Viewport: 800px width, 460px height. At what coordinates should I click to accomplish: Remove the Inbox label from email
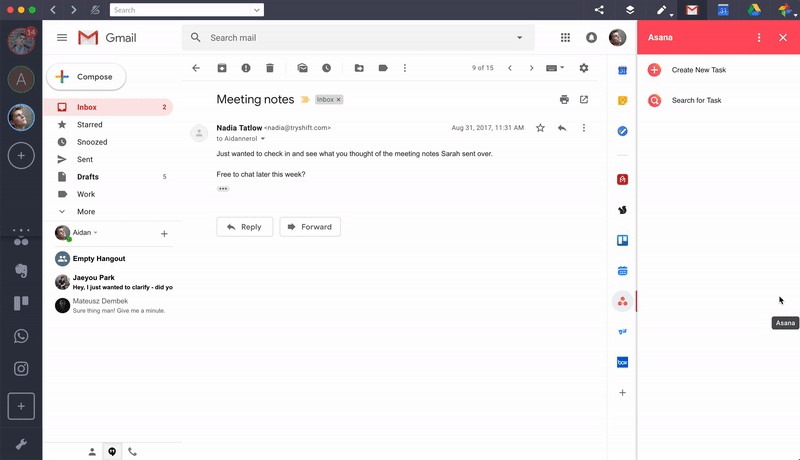(x=338, y=100)
